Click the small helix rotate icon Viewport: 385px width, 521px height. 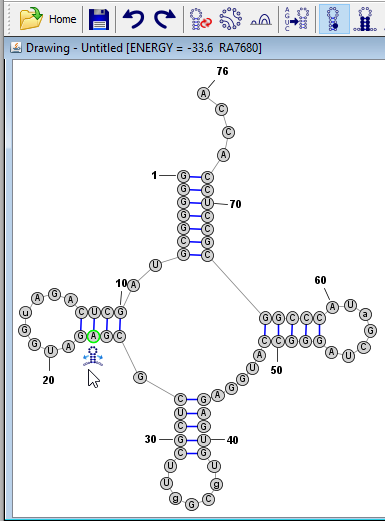pyautogui.click(x=93, y=356)
